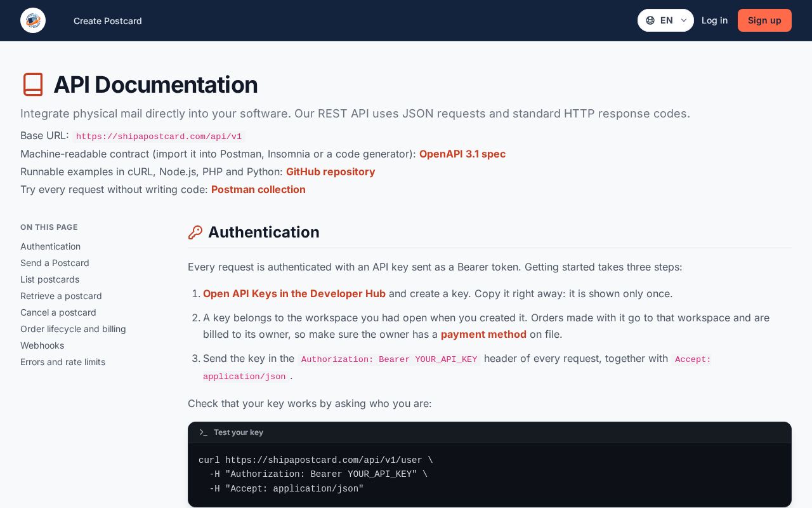
Task: Open the GitHub repository link
Action: point(331,171)
